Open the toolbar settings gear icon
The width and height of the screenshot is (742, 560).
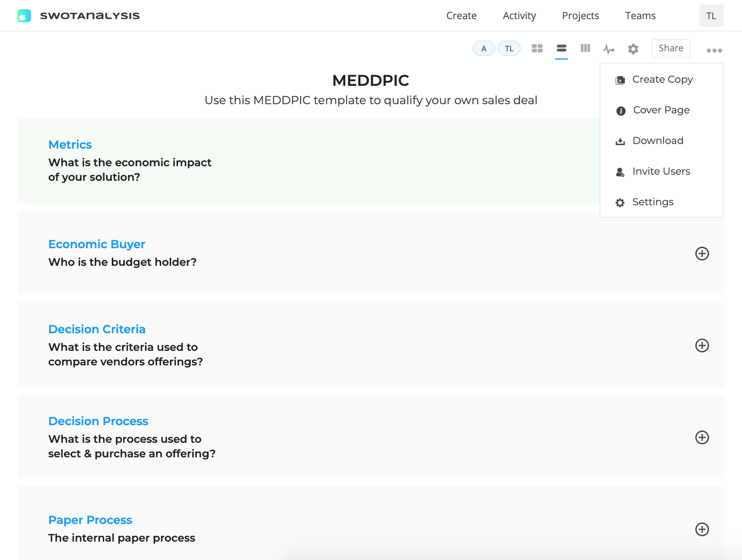(633, 49)
